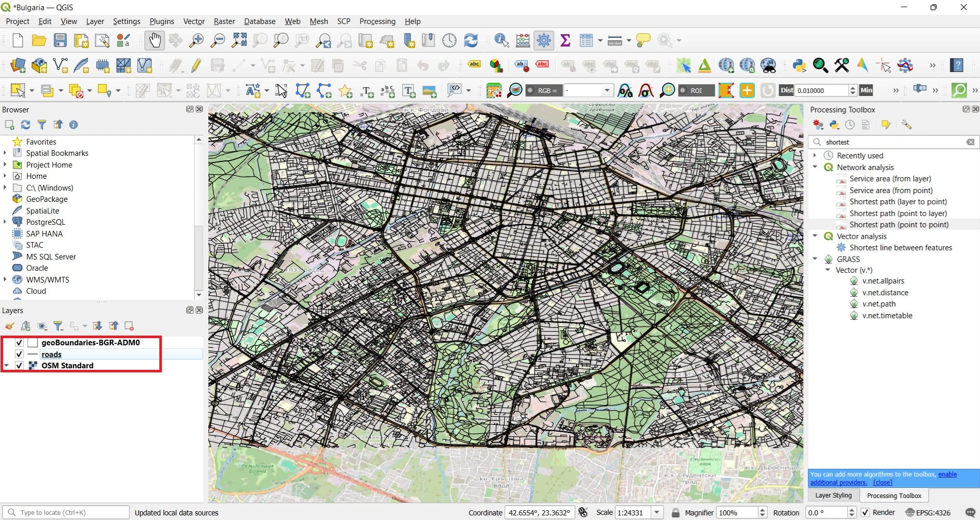Collapse the GRASS provider group
Viewport: 980px width, 520px height.
click(x=815, y=259)
